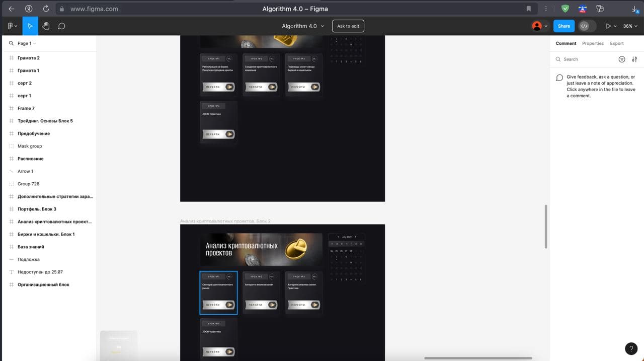Open the Figma main menu icon

tap(12, 26)
